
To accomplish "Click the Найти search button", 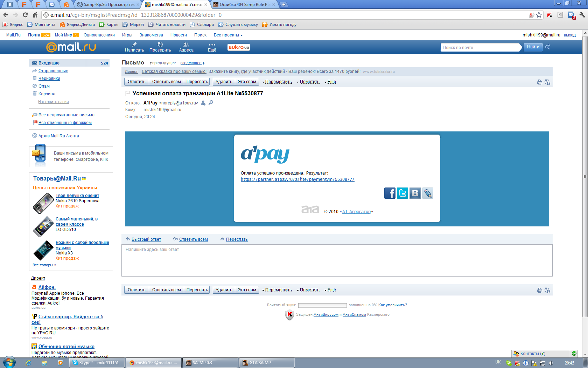I will [x=533, y=47].
